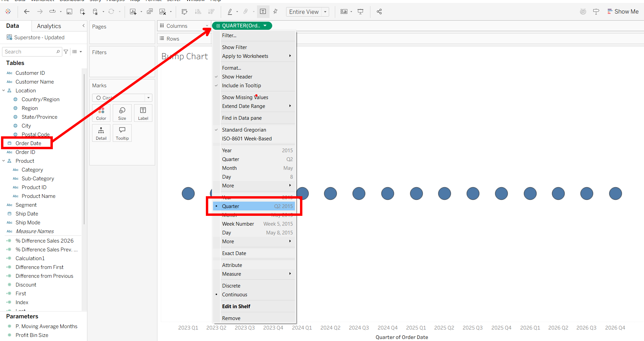644x341 pixels.
Task: Click the Replay animation icon
Action: tap(52, 12)
